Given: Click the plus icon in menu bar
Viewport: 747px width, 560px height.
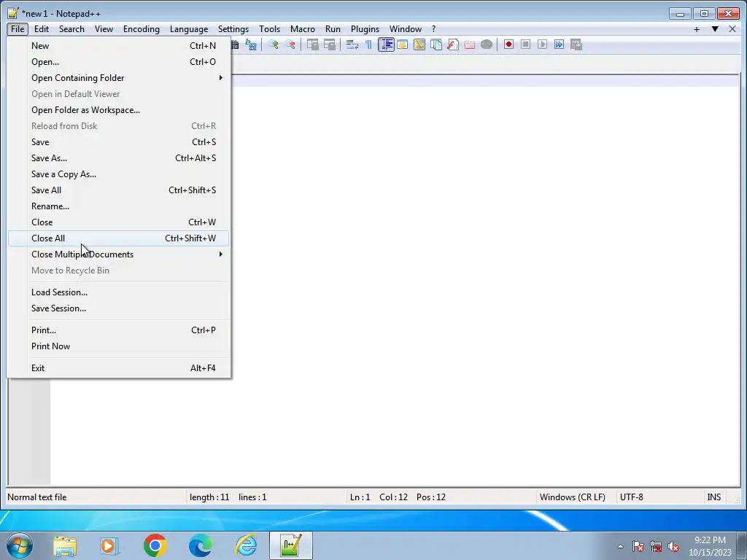Looking at the screenshot, I should (697, 29).
